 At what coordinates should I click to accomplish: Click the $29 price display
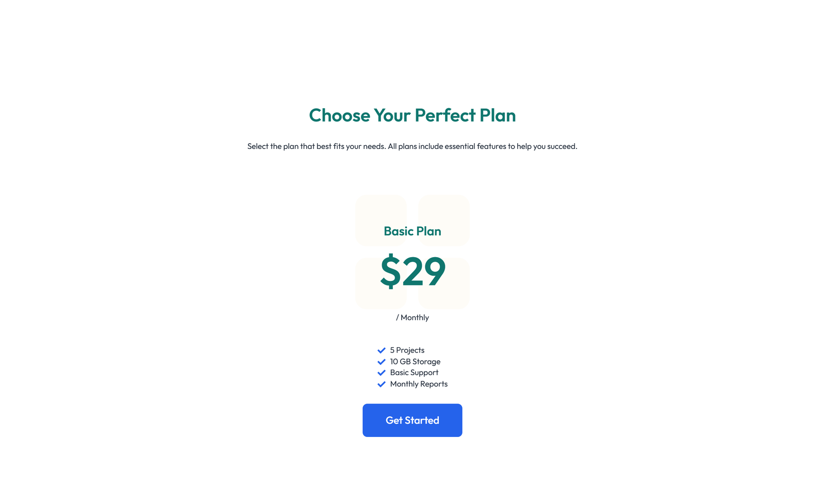[x=412, y=273]
